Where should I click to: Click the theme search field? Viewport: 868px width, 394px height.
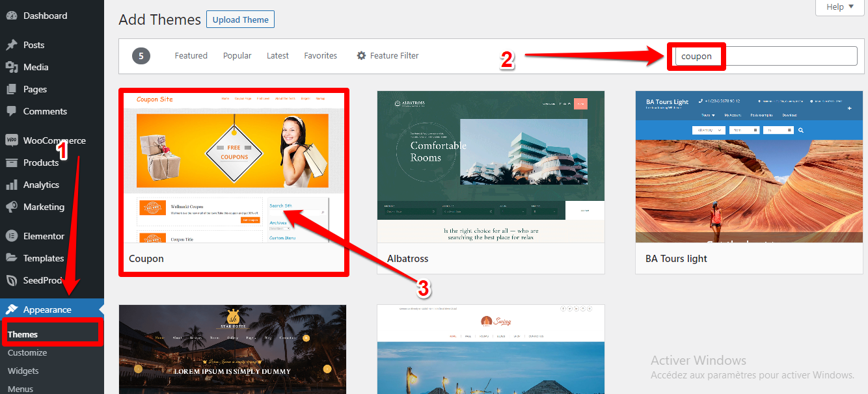tap(781, 56)
